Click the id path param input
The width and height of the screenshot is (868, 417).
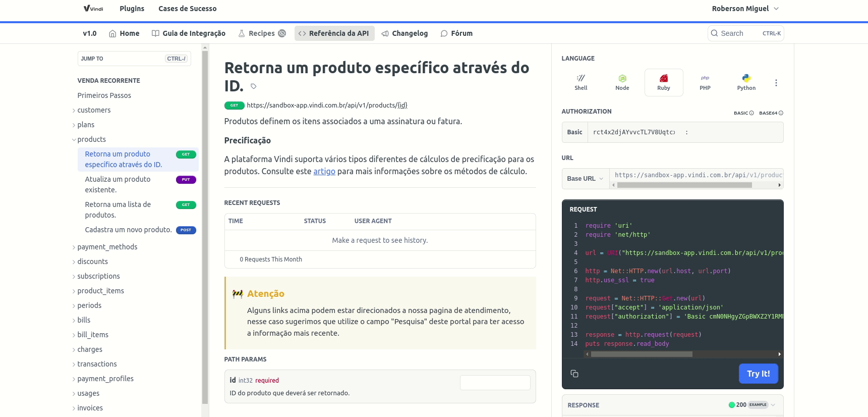(495, 383)
